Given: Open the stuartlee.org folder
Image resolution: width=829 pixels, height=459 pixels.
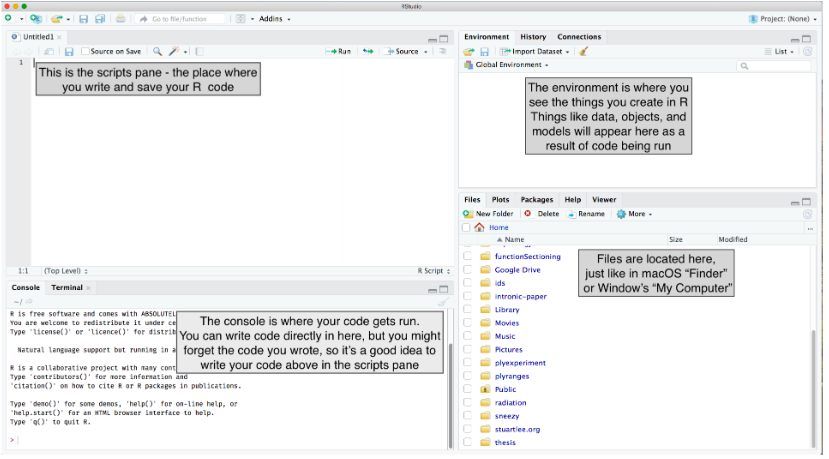Looking at the screenshot, I should 517,429.
